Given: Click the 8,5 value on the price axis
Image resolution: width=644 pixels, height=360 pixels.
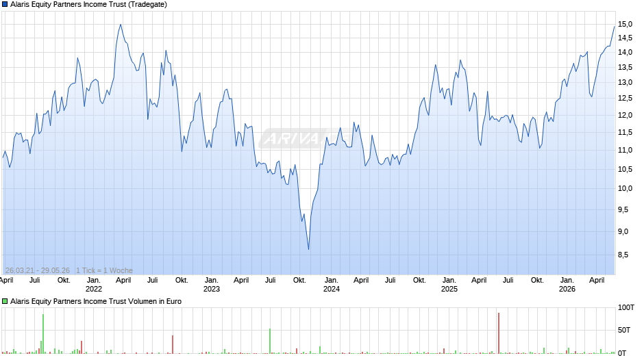Looking at the screenshot, I should coord(623,255).
